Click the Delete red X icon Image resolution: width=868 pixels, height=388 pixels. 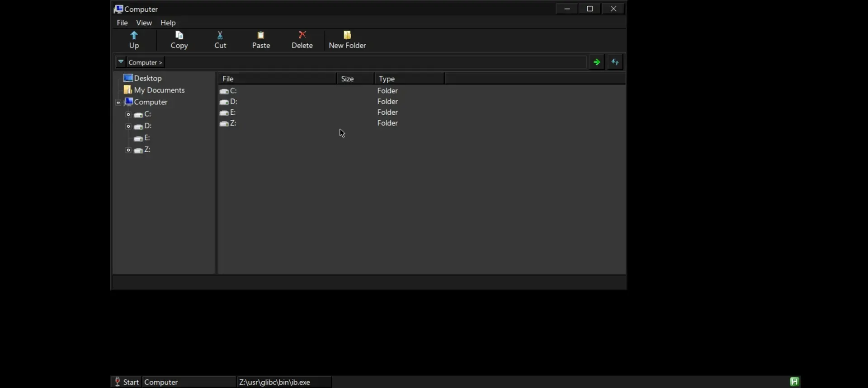[x=302, y=35]
